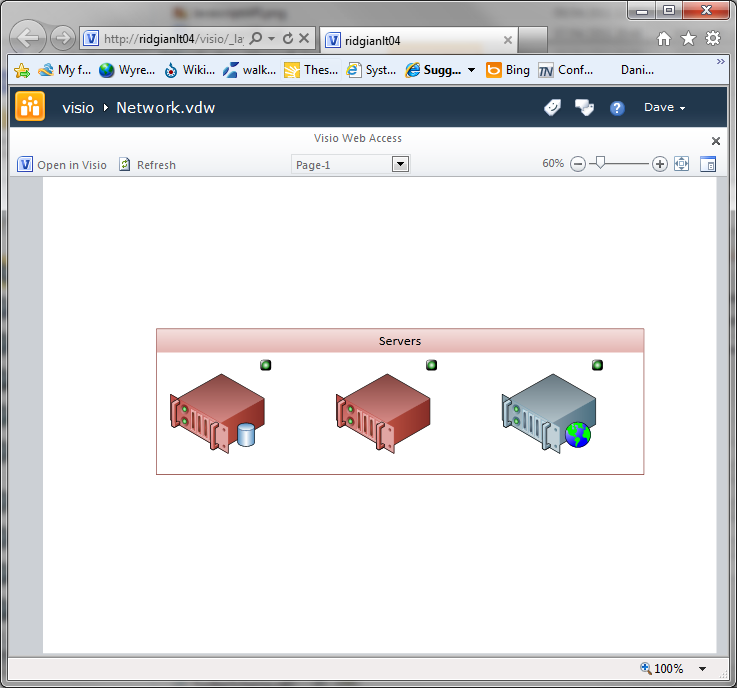Click the SharePoint site logo icon
The width and height of the screenshot is (737, 688).
click(x=30, y=106)
